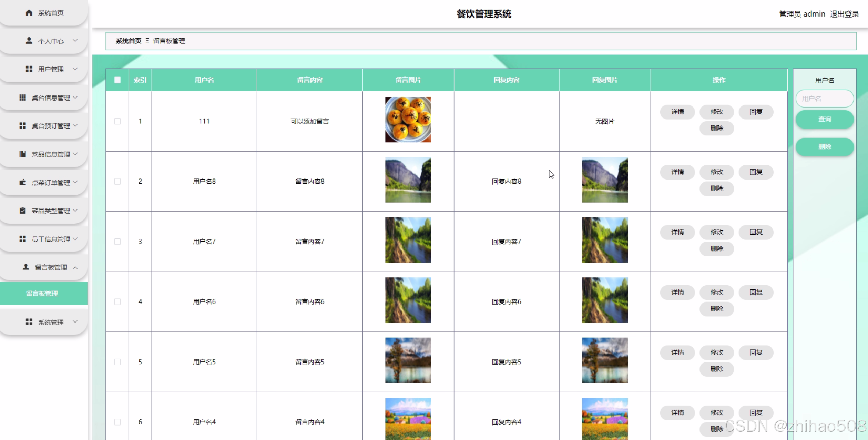Viewport: 868px width, 440px height.
Task: Click the green 删除 button in search panel
Action: tap(825, 147)
